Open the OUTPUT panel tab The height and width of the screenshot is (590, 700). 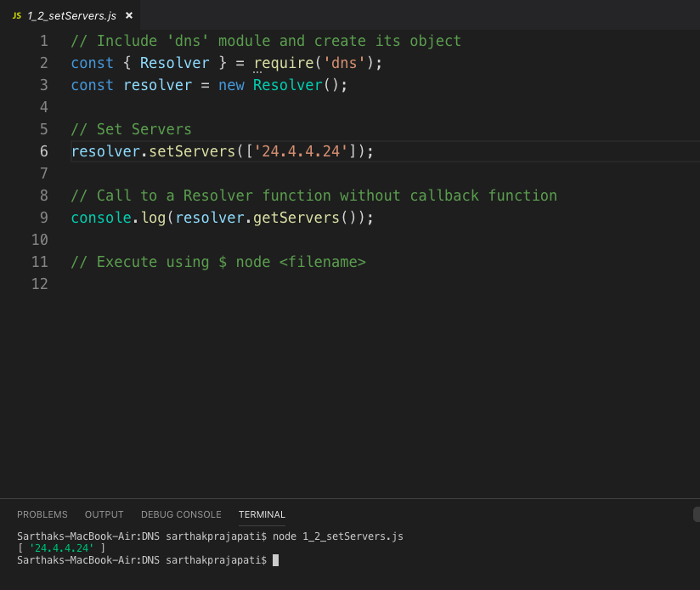(104, 514)
